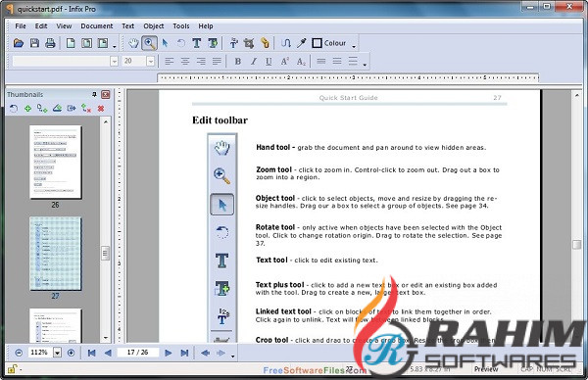The image size is (588, 380).
Task: Open the zoom percentage dropdown
Action: [57, 353]
